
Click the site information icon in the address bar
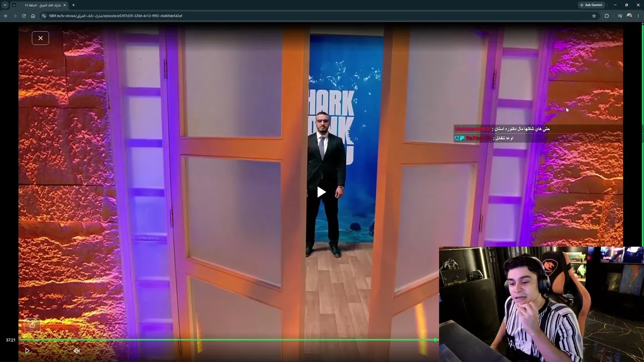tap(44, 16)
